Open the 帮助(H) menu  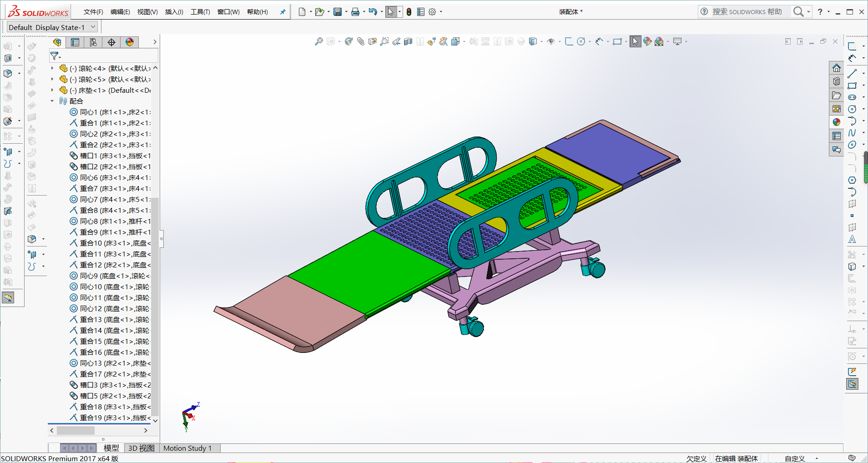pyautogui.click(x=257, y=12)
